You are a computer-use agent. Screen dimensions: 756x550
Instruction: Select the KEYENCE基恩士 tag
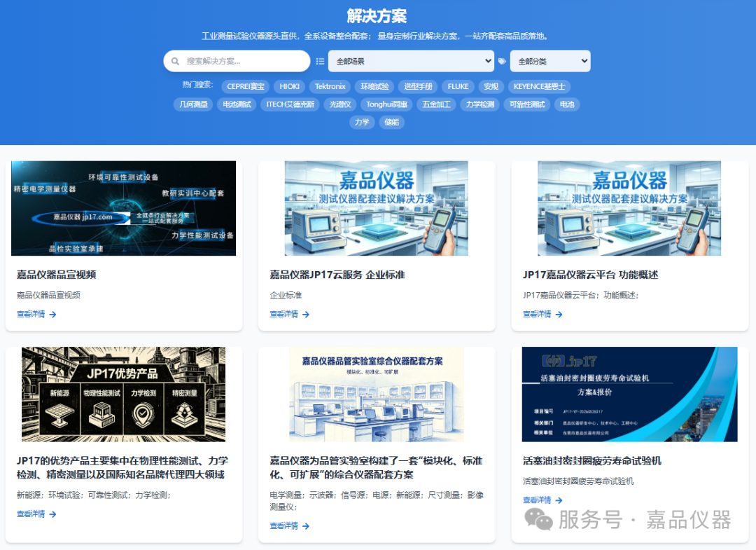point(539,86)
